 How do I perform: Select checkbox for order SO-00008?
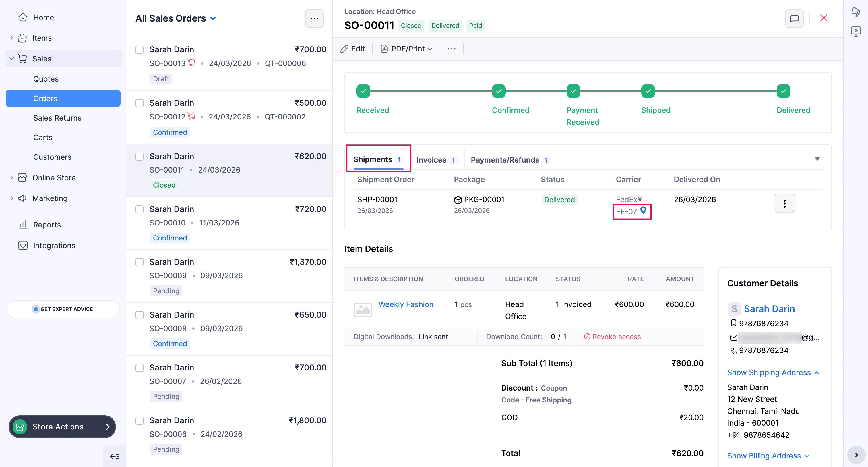[139, 315]
